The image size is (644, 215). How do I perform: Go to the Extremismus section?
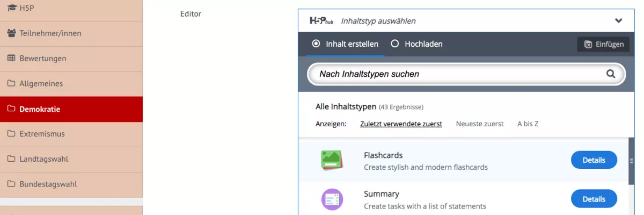[71, 134]
